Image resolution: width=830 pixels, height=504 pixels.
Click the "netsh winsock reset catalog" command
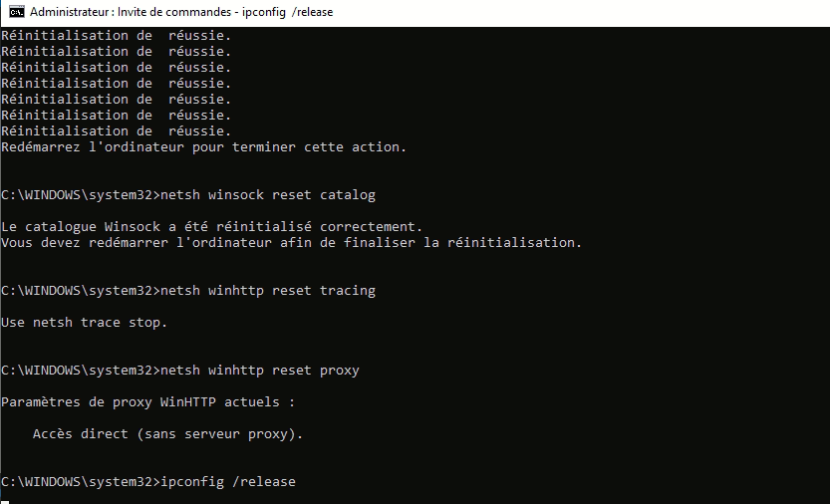(268, 195)
